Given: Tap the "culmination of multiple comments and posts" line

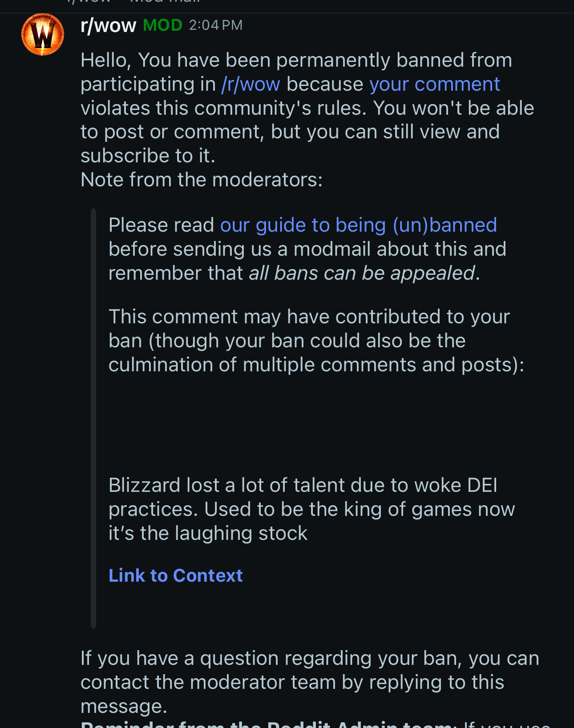Looking at the screenshot, I should [x=316, y=365].
